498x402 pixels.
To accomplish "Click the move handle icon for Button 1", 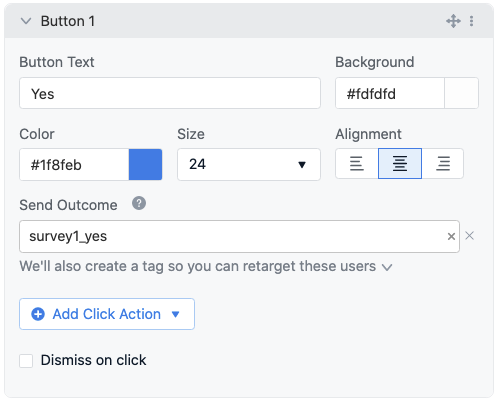I will pos(453,21).
